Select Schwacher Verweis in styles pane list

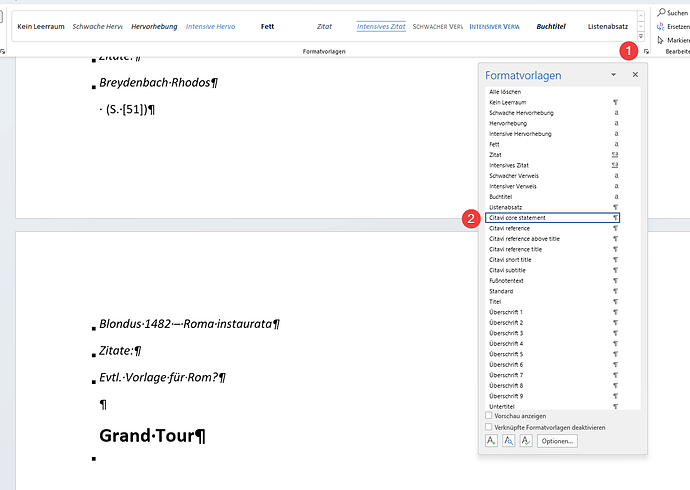552,176
